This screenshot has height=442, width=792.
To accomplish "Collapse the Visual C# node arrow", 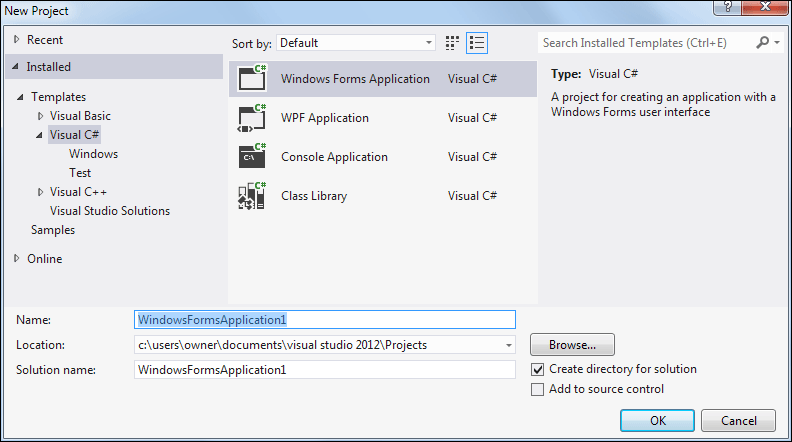I will coord(39,135).
